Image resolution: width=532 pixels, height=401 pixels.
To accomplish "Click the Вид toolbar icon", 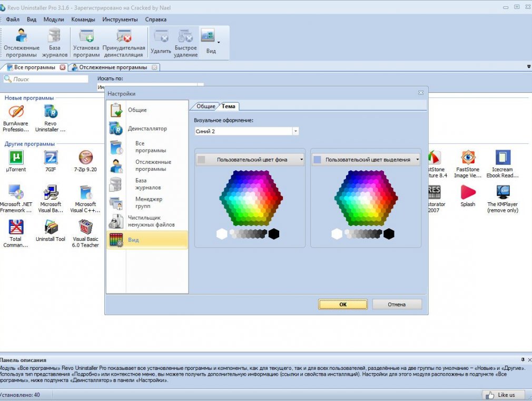I will (x=208, y=42).
